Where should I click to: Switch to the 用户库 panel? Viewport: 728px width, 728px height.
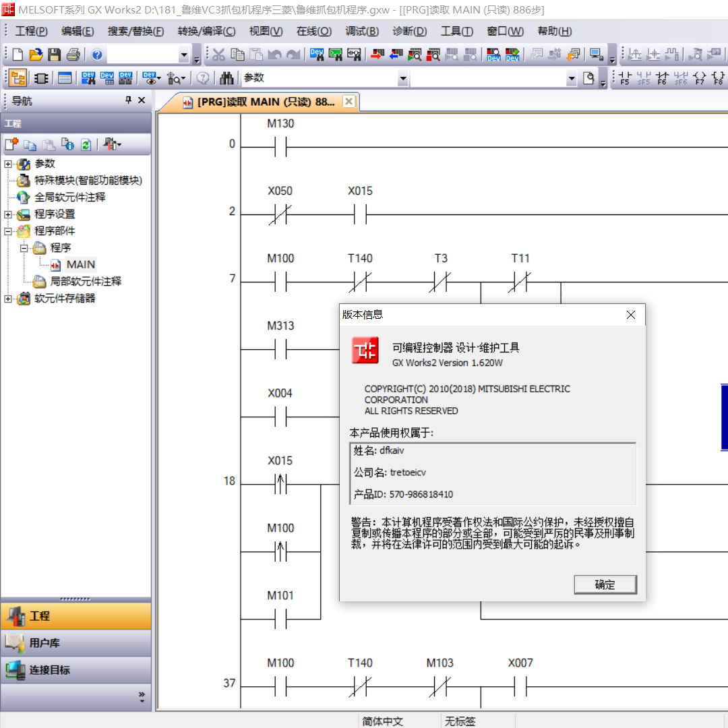(75, 642)
